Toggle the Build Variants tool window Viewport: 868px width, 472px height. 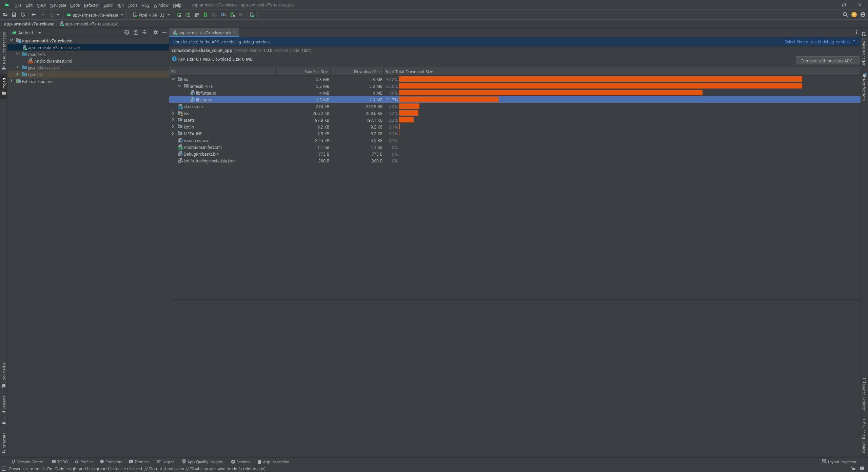pos(4,409)
